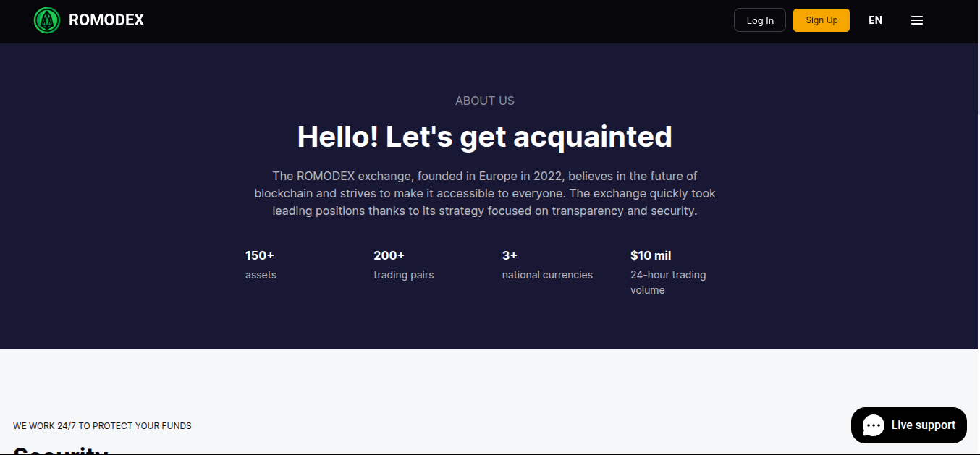
Task: Open the hamburger menu icon
Action: [917, 20]
